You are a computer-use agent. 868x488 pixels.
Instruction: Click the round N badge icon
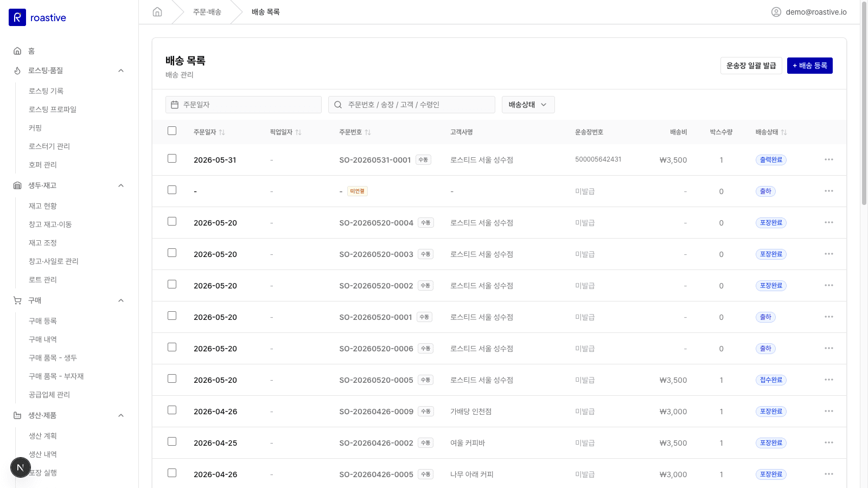pyautogui.click(x=21, y=467)
